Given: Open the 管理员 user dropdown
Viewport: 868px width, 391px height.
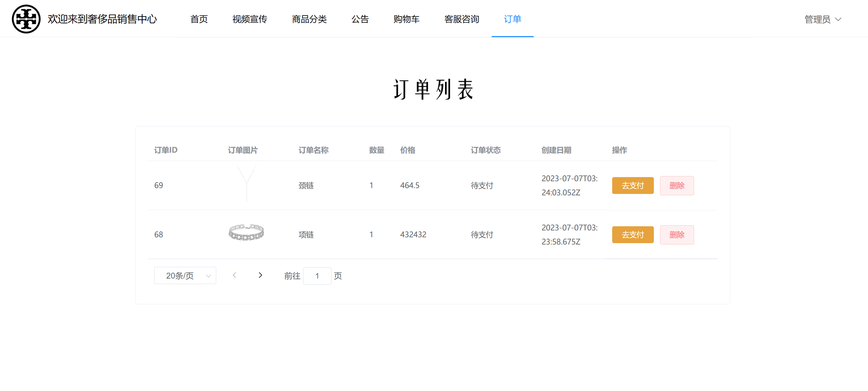Looking at the screenshot, I should 823,19.
